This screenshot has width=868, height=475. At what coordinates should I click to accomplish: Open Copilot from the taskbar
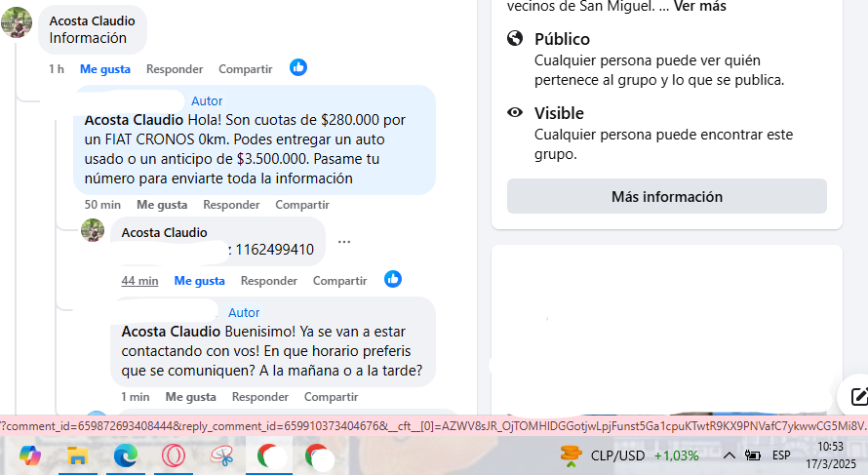tap(30, 455)
